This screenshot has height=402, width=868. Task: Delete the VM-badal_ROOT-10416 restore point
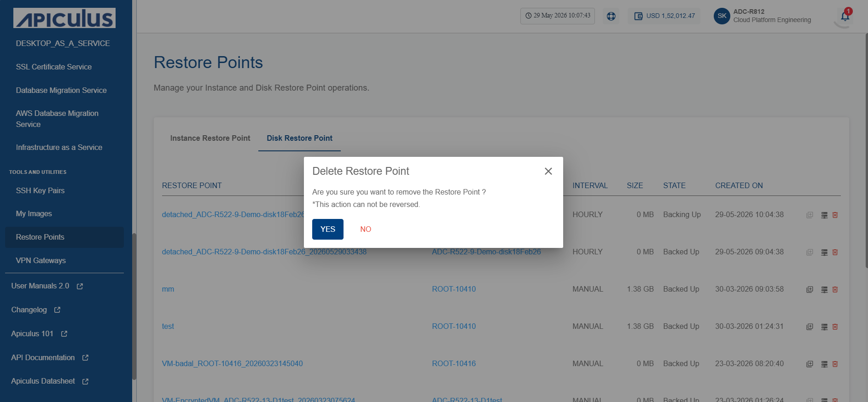coord(835,364)
